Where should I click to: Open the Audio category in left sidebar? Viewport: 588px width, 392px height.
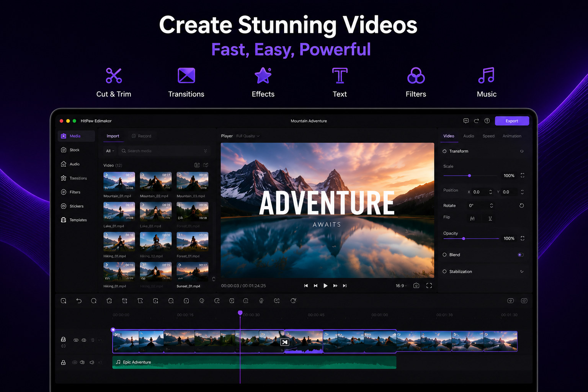(x=70, y=164)
